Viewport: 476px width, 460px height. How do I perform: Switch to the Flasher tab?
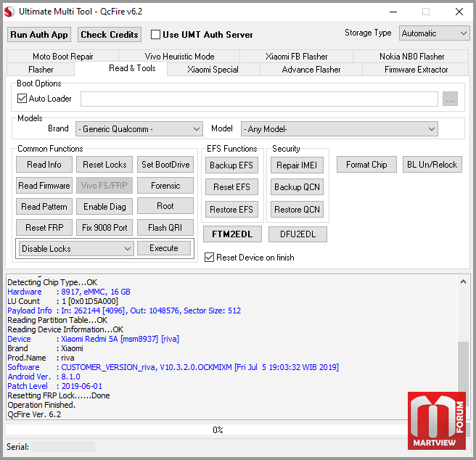click(x=41, y=70)
